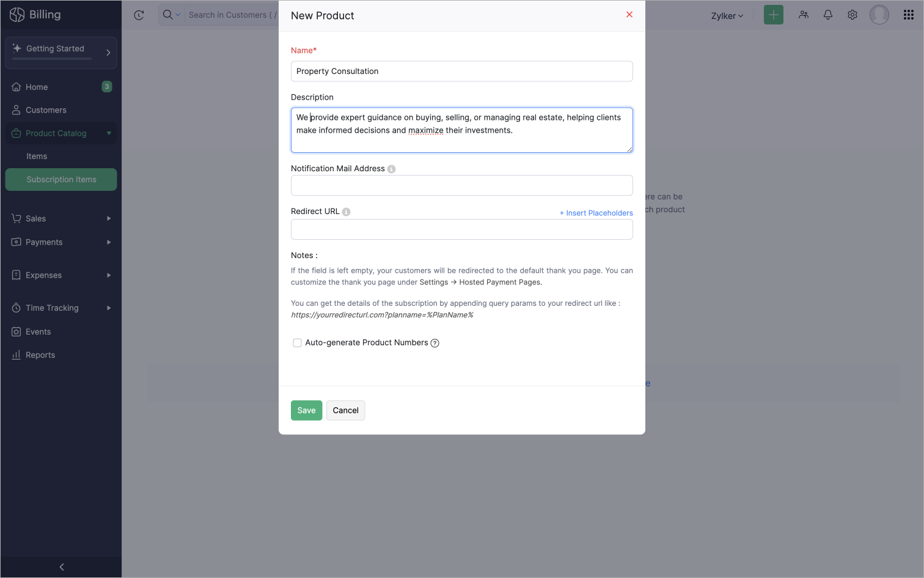
Task: Click the green quick create plus icon
Action: click(x=774, y=15)
